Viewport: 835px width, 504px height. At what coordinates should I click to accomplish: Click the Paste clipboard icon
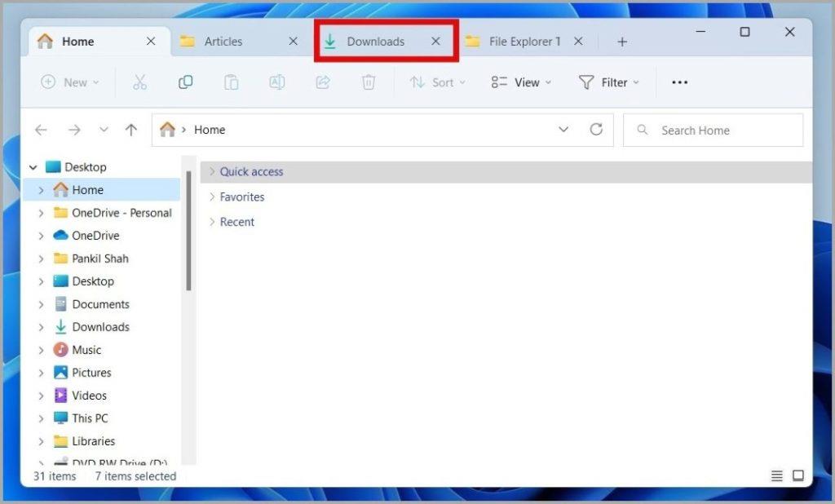231,82
